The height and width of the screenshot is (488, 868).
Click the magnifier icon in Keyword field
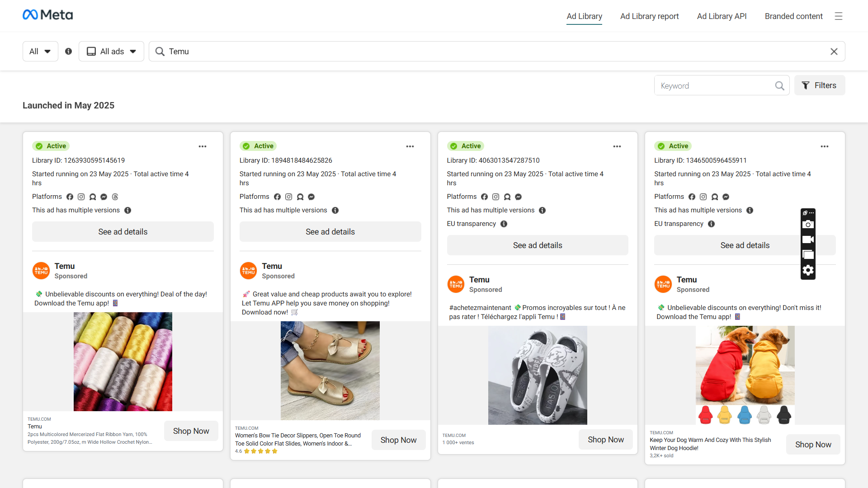[780, 86]
